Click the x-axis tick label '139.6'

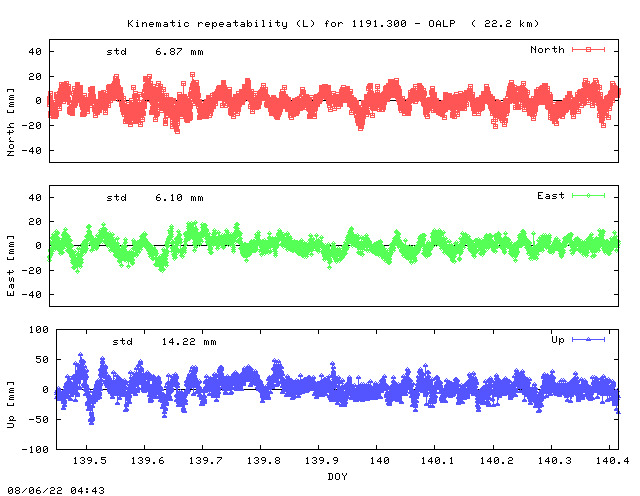pos(147,461)
